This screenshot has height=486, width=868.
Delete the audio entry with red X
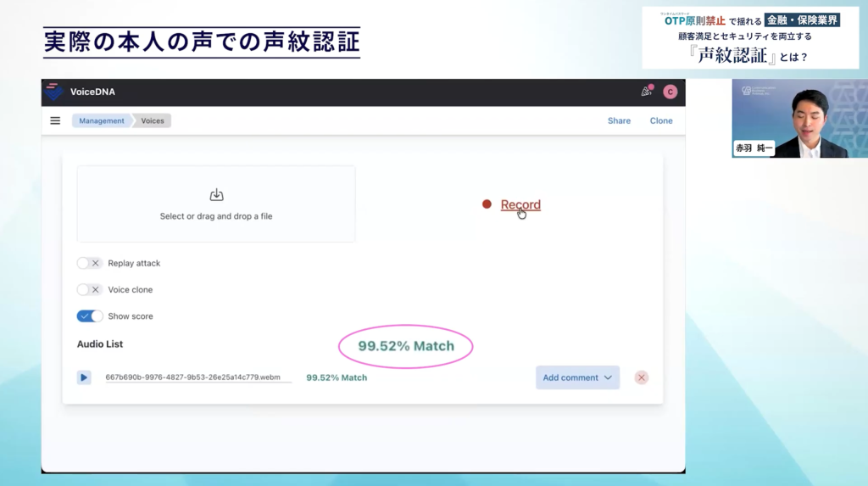[641, 377]
